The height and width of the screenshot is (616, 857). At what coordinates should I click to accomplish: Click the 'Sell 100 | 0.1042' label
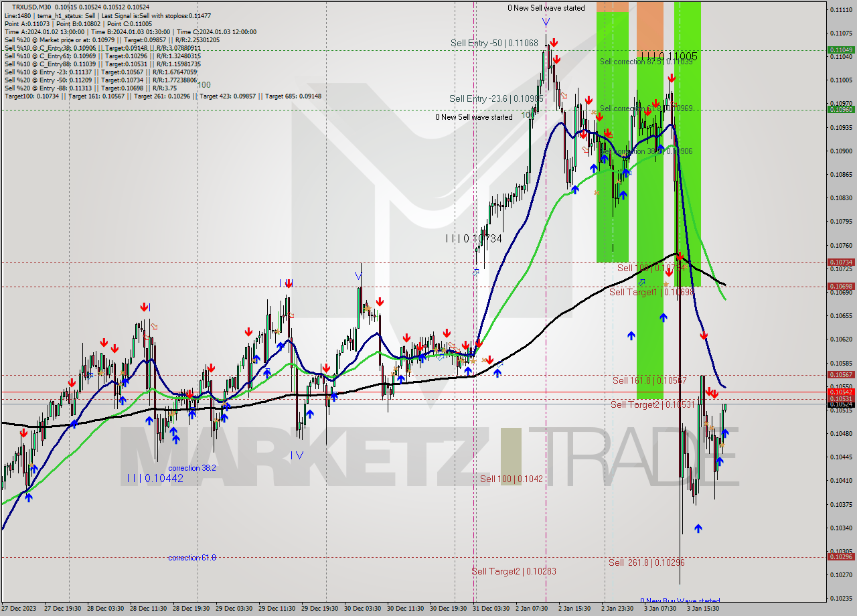[x=512, y=479]
